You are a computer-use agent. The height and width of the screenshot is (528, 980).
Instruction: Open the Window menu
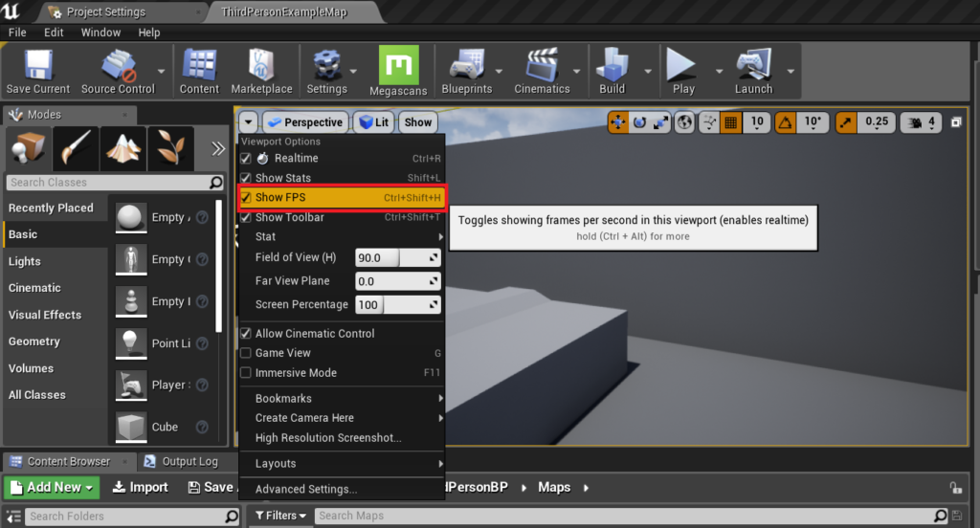100,33
